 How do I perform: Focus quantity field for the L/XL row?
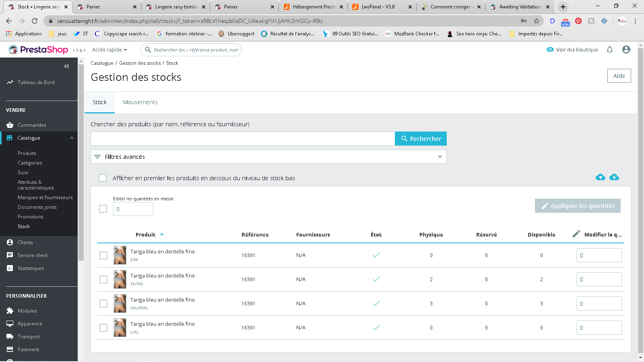click(x=599, y=328)
